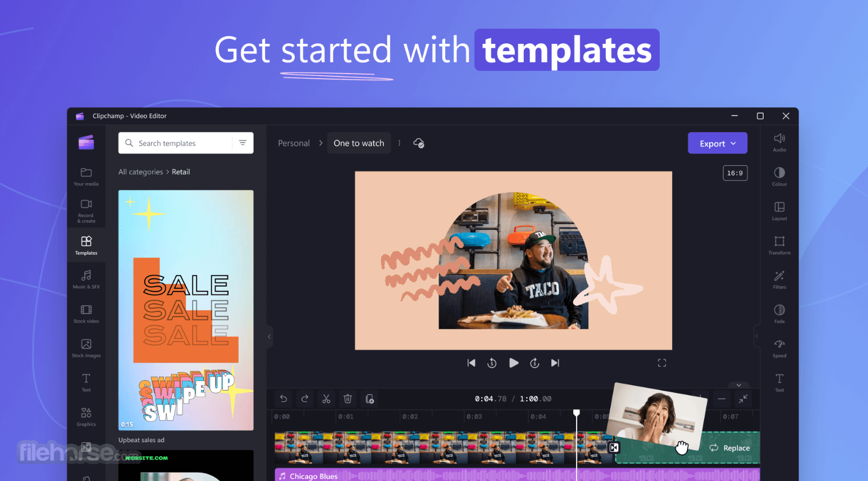868x481 pixels.
Task: Open the left sidebar Text panel
Action: point(86,382)
